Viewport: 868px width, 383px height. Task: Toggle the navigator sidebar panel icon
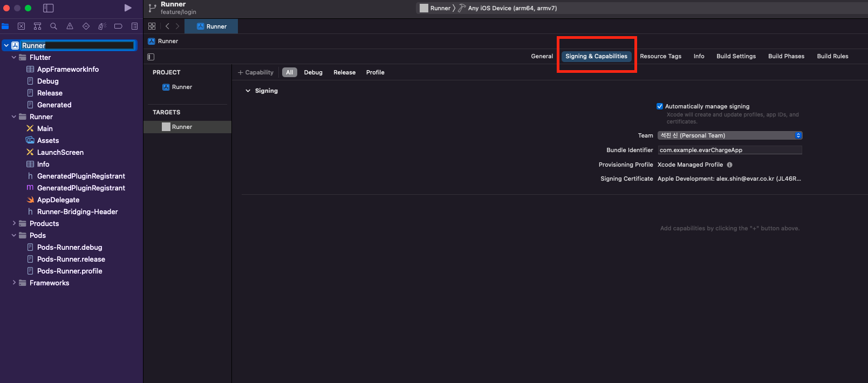pos(48,8)
